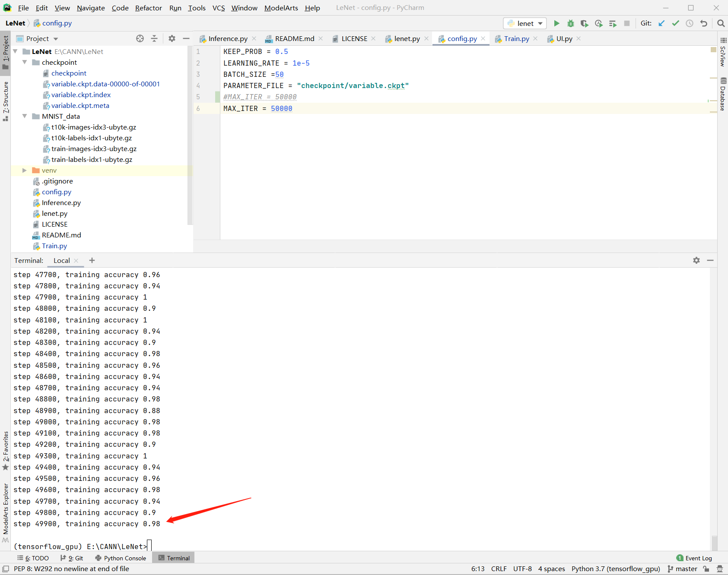Toggle the Structure tool window button

[6, 101]
